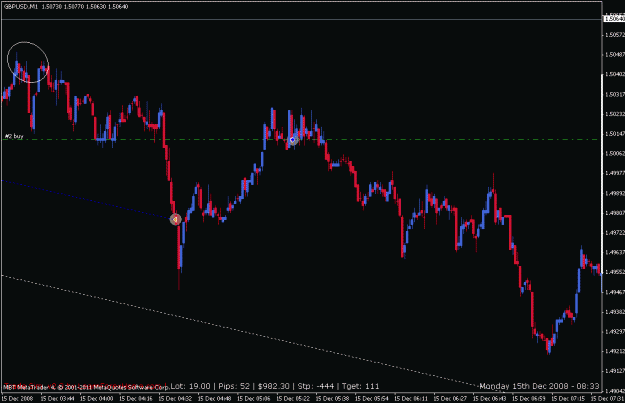Click the 1.50487 price axis label
This screenshot has width=625, height=403.
(x=615, y=55)
